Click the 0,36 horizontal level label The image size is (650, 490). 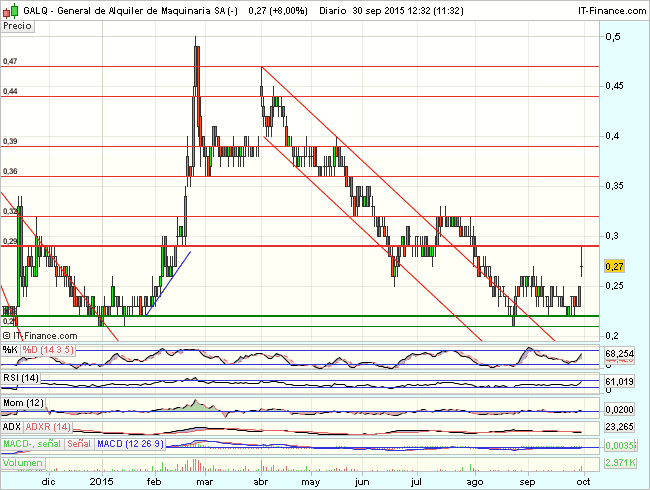tap(10, 171)
